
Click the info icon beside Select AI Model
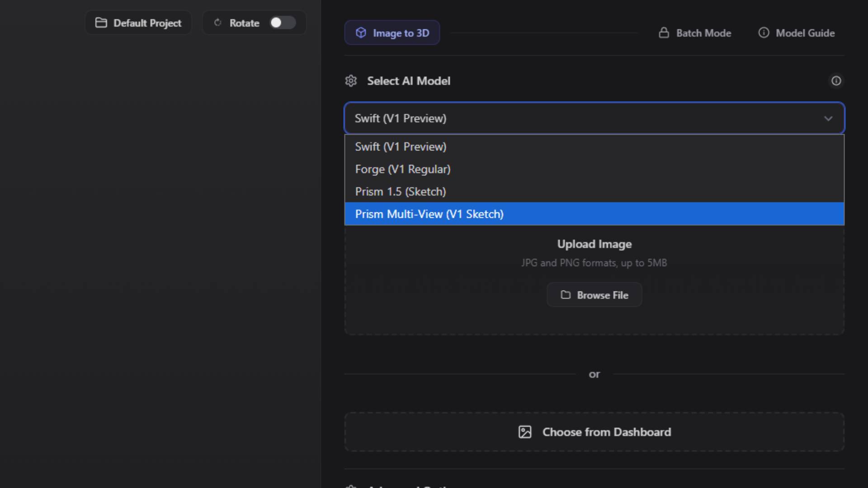coord(836,81)
